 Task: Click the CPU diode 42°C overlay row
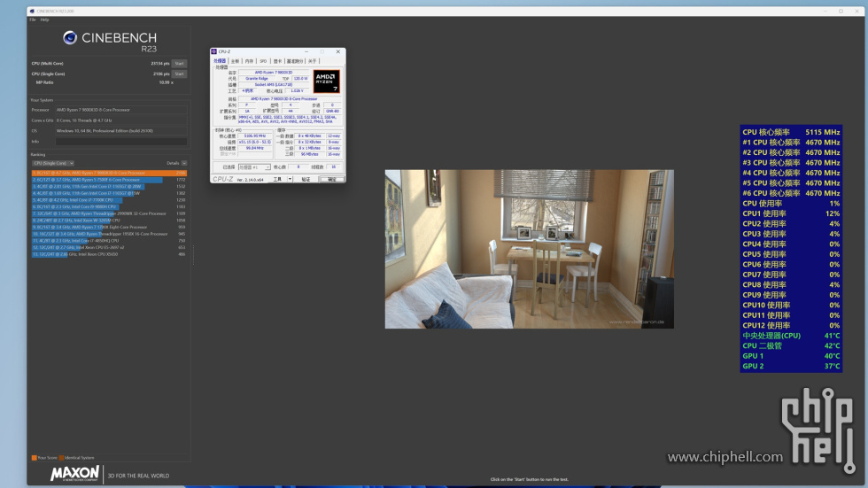pyautogui.click(x=791, y=345)
